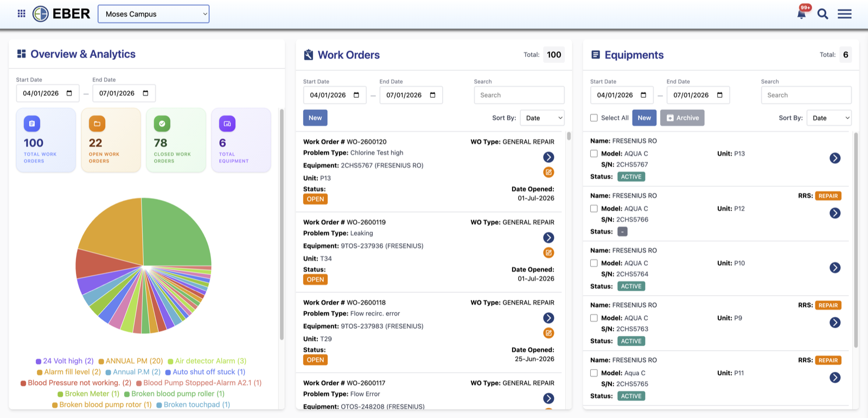Open details arrow for equipment unit P10
Image resolution: width=868 pixels, height=418 pixels.
pyautogui.click(x=835, y=268)
